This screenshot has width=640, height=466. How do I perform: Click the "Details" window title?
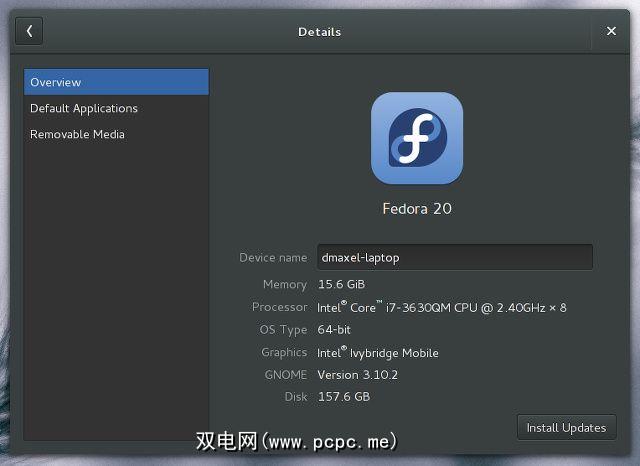[319, 32]
